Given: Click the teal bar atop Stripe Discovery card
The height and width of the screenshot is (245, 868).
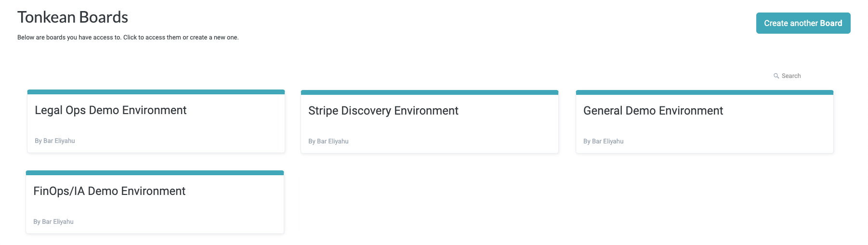Looking at the screenshot, I should (430, 92).
